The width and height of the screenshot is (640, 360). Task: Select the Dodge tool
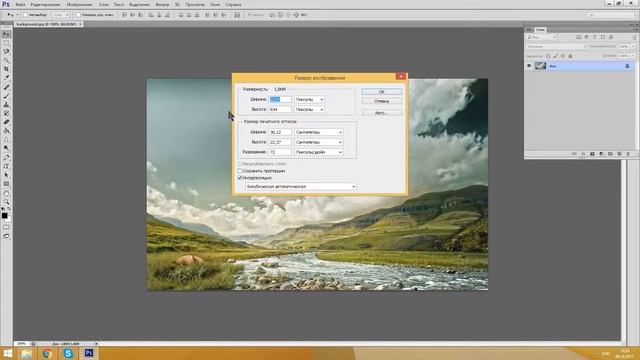[6, 148]
